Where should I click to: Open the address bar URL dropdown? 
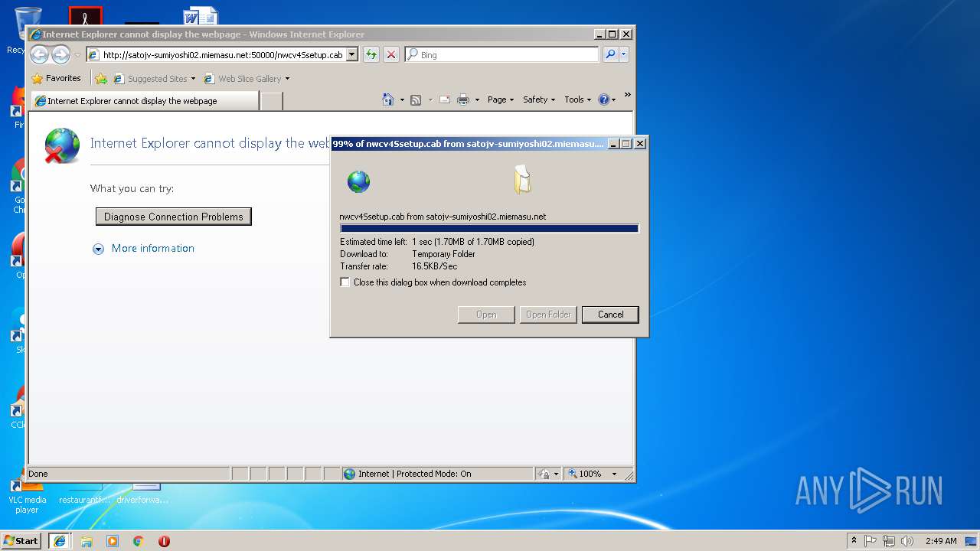352,54
